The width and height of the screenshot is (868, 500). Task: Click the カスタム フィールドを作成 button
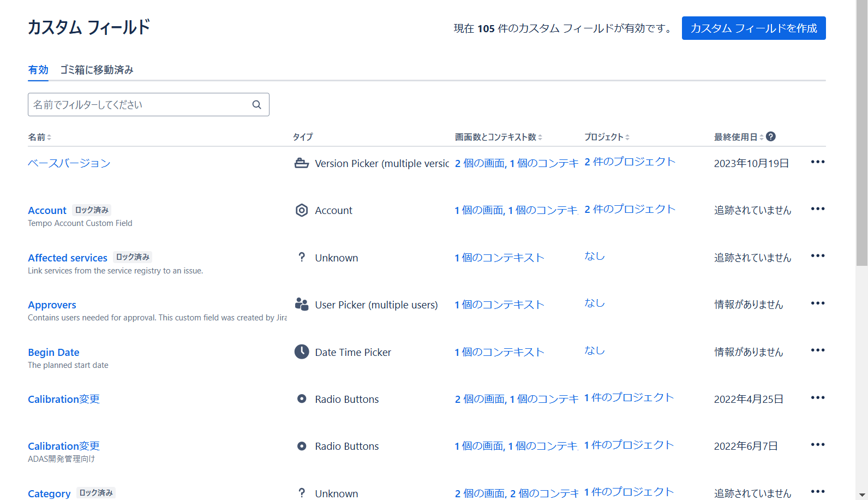753,28
